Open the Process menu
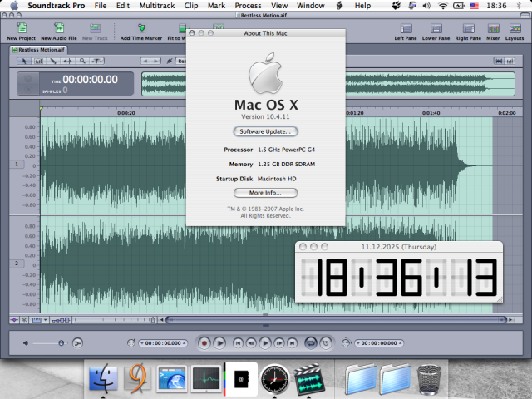Viewport: 532px width, 399px height. (x=248, y=6)
